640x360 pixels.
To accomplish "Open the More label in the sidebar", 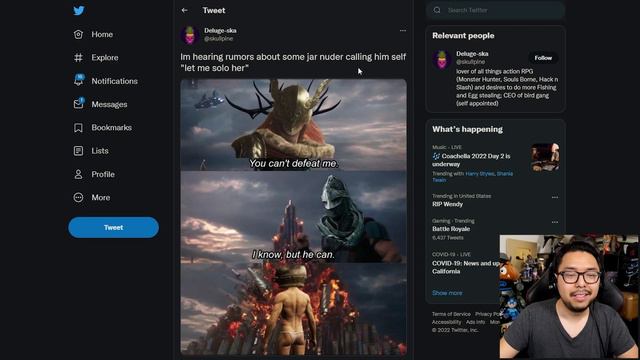I will [101, 198].
